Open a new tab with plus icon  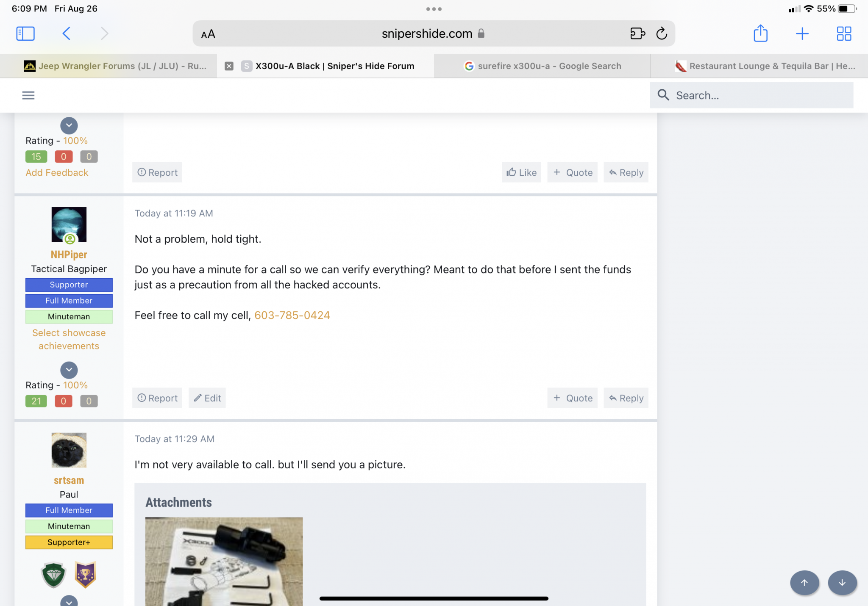pyautogui.click(x=802, y=33)
